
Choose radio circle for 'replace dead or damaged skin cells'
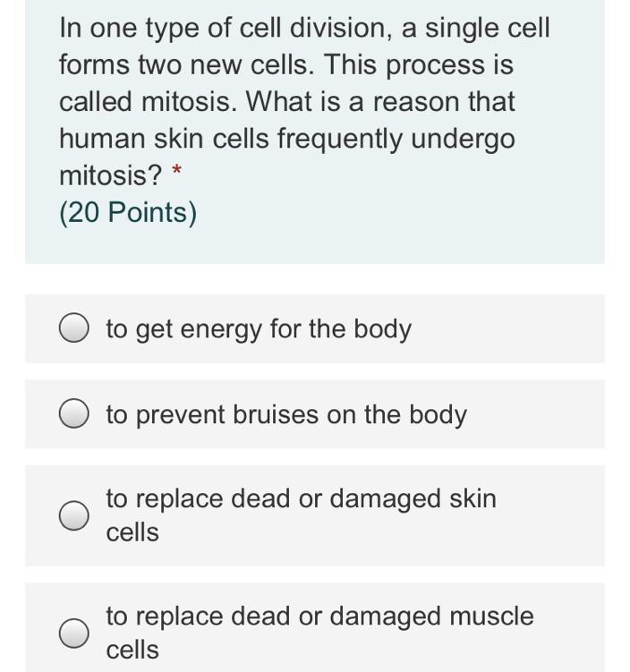tap(73, 515)
